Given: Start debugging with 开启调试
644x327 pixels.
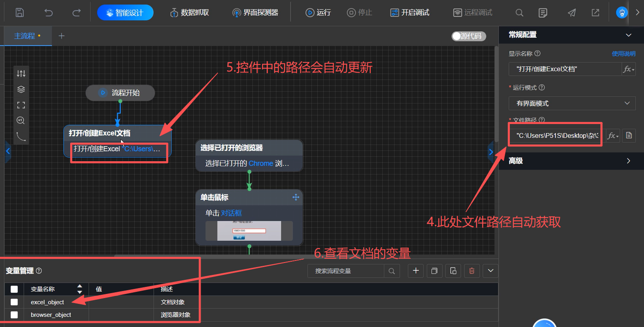Looking at the screenshot, I should coord(410,13).
